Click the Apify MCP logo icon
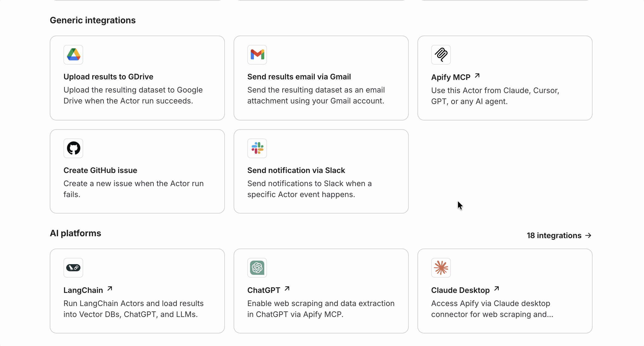 click(441, 55)
